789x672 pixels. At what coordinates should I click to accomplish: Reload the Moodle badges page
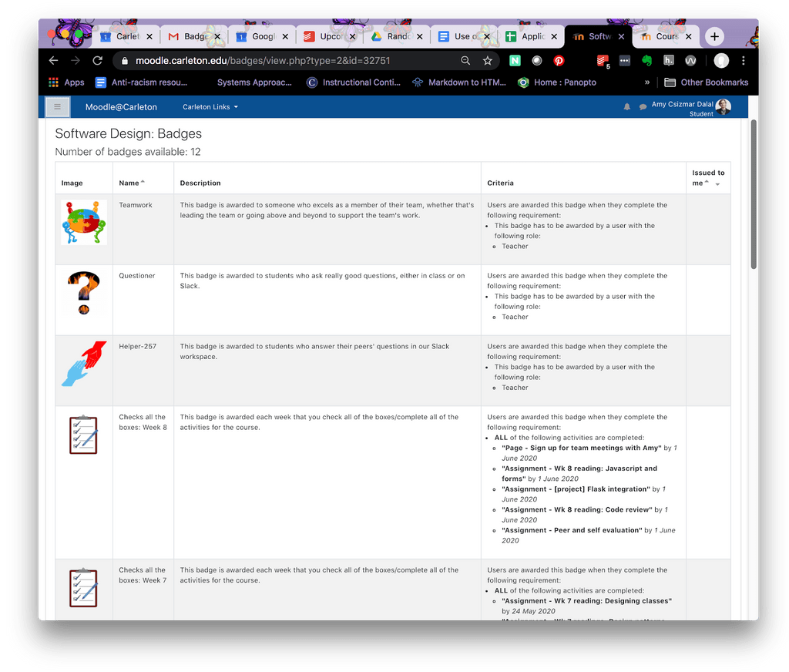point(98,60)
